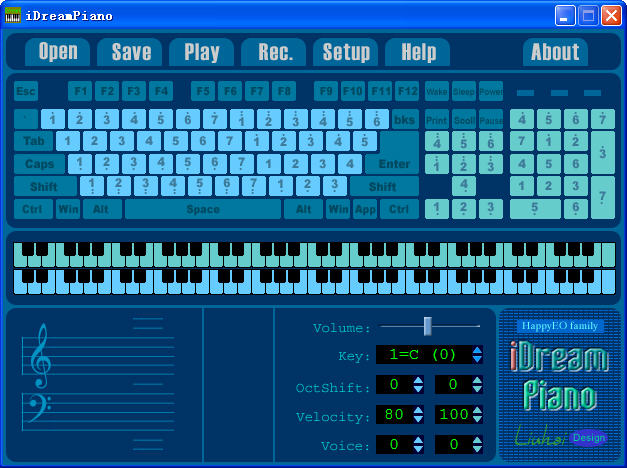
Task: Click the bass clef on the staff
Action: 38,408
